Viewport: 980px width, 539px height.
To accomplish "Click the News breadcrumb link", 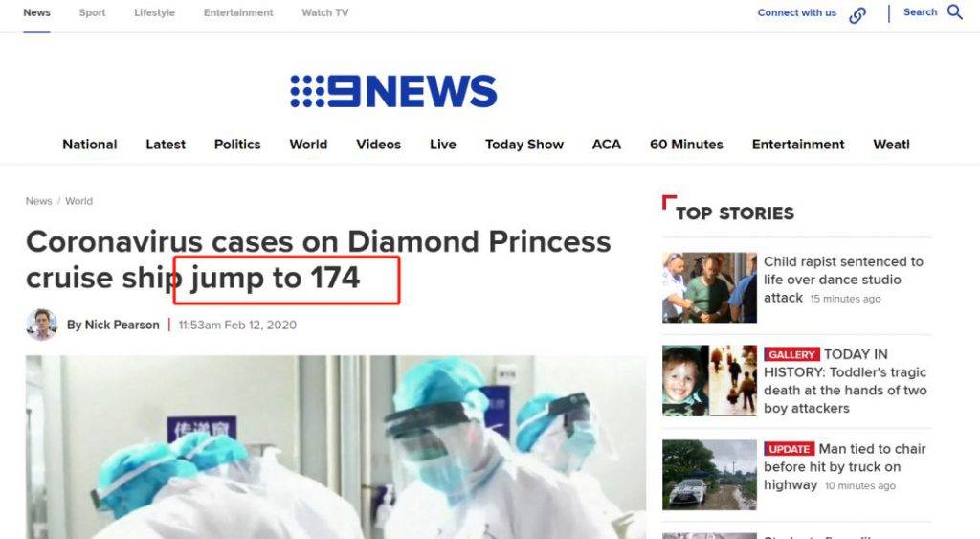I will [38, 201].
